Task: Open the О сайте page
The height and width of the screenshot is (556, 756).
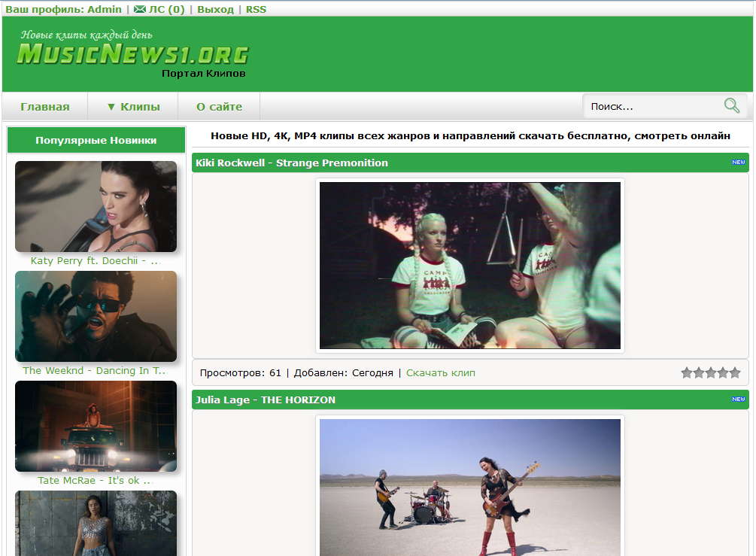Action: tap(220, 107)
